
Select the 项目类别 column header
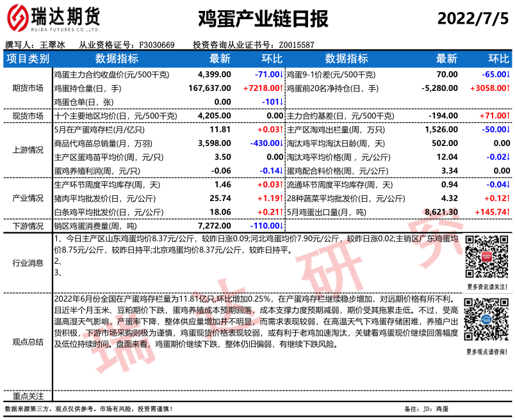(27, 59)
